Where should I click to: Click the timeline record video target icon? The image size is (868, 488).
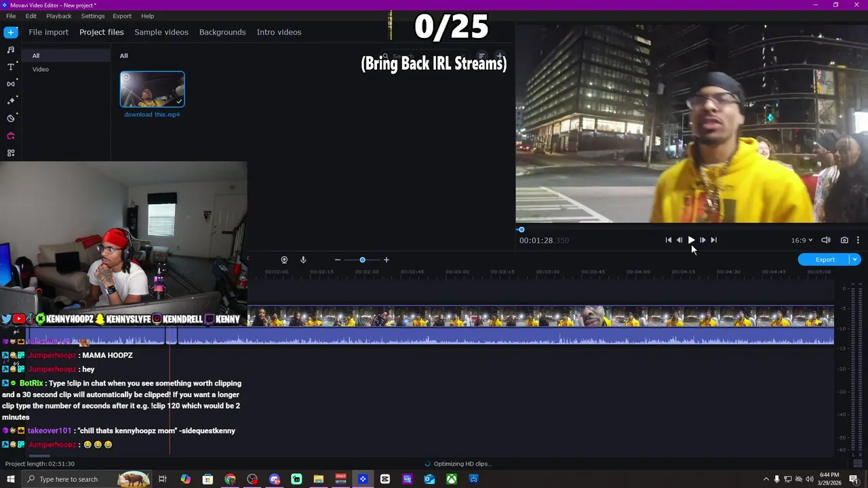pos(284,260)
